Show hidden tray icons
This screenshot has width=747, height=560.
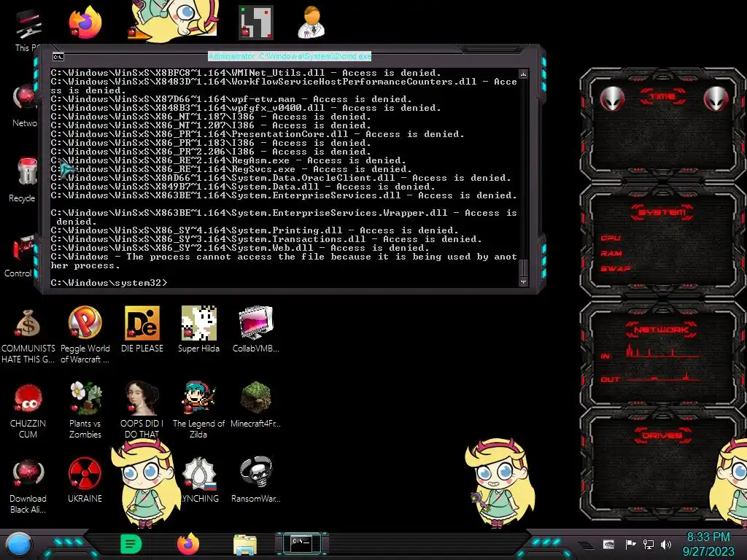587,545
